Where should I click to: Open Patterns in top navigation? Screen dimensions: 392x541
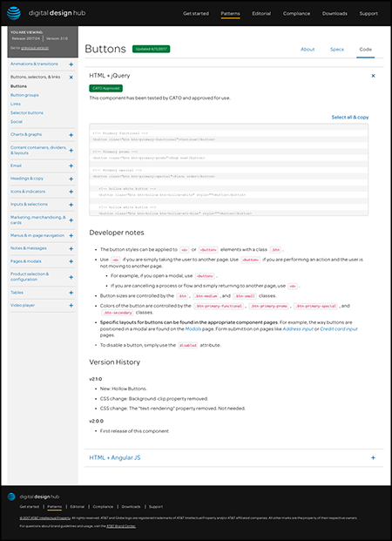(230, 13)
